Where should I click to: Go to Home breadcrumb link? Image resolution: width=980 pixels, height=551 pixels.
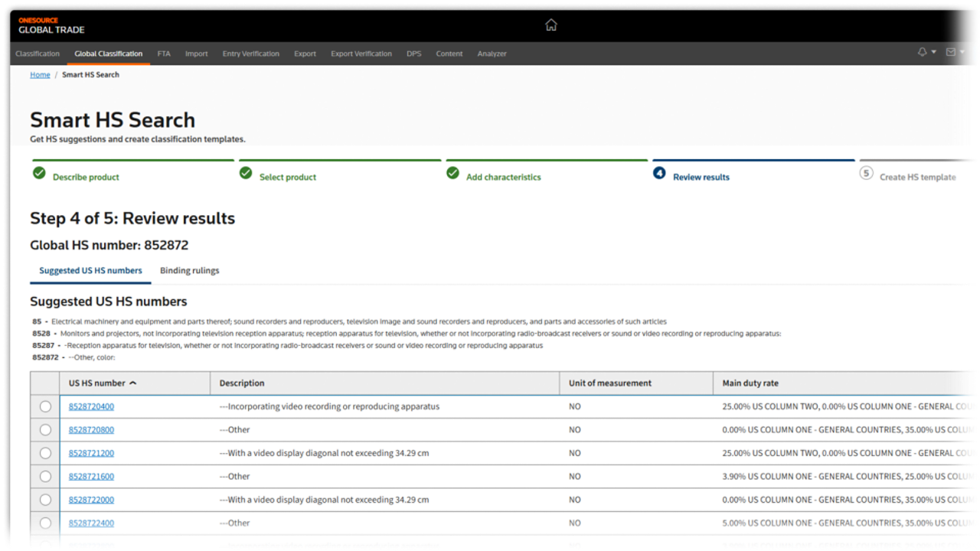(x=40, y=75)
